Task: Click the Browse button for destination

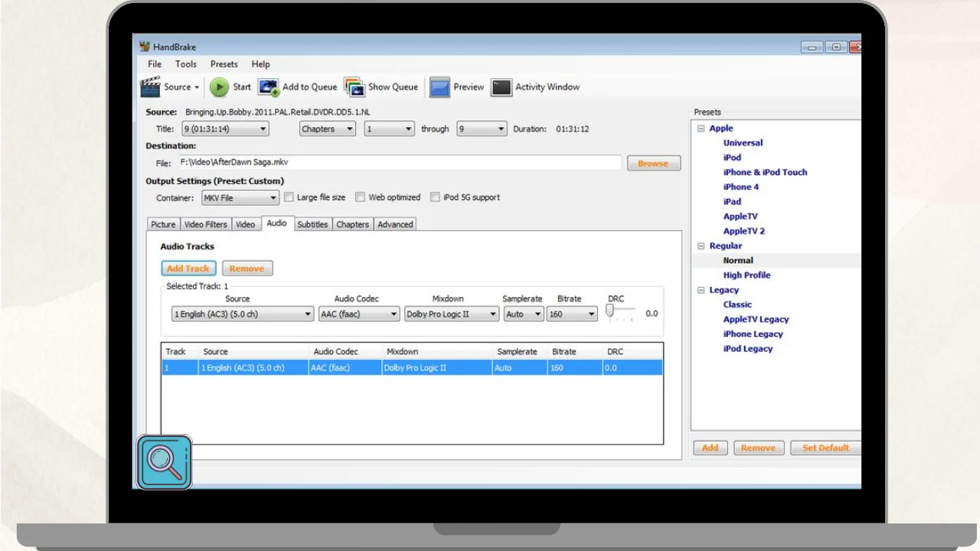Action: pos(653,164)
